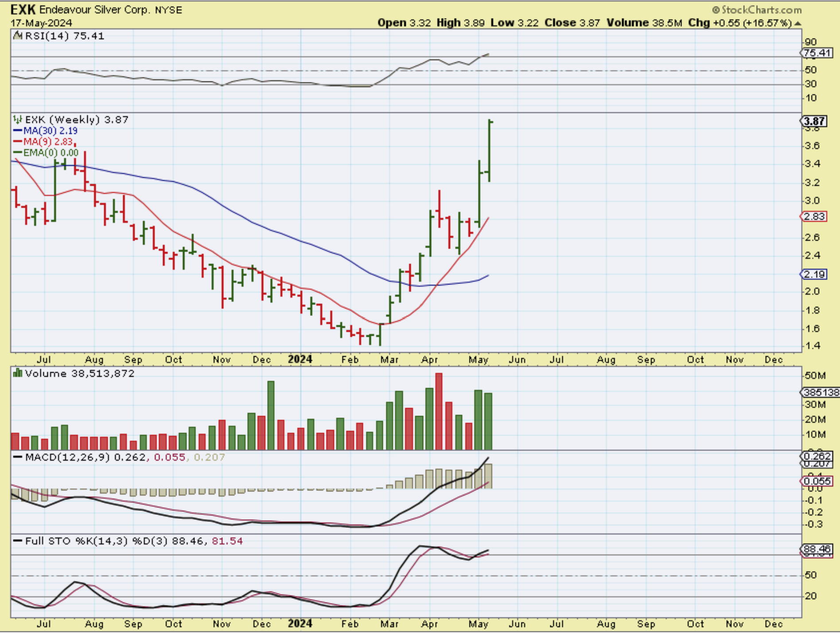This screenshot has height=634, width=840.
Task: Click the black line marker beside MACD(12,26,9)
Action: [x=18, y=457]
